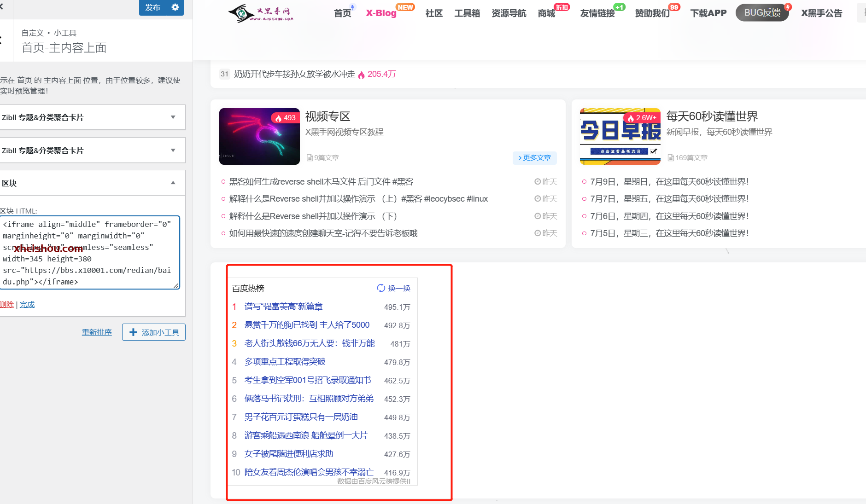Open the 资源导航 menu item
This screenshot has height=504, width=866.
(x=509, y=13)
